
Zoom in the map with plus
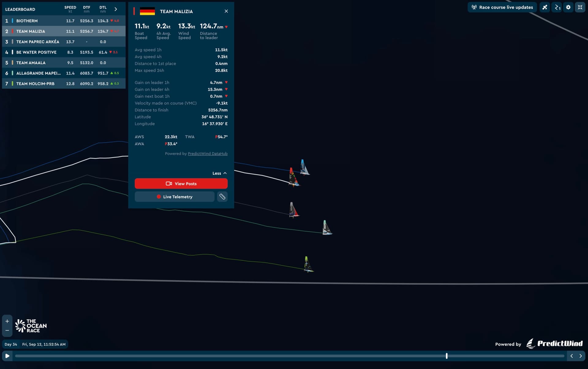pyautogui.click(x=7, y=321)
